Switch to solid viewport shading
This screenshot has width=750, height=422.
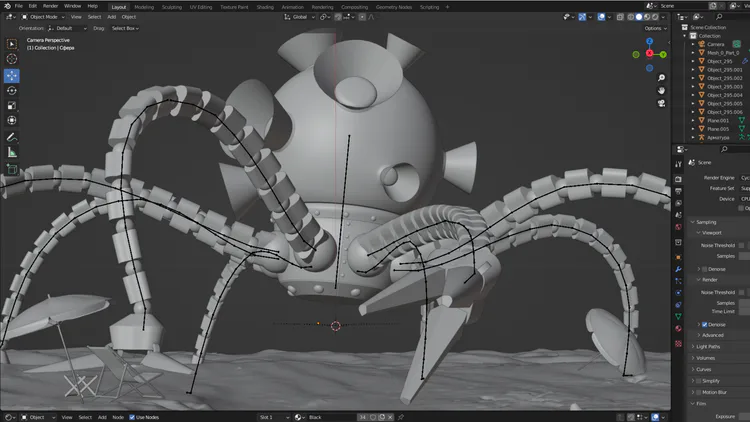pos(639,17)
